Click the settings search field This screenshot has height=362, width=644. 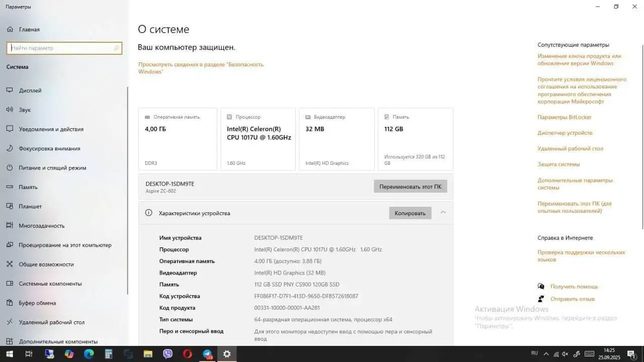click(x=64, y=48)
